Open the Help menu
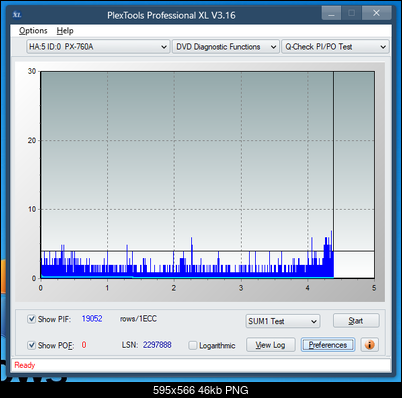The height and width of the screenshot is (398, 402). 65,31
